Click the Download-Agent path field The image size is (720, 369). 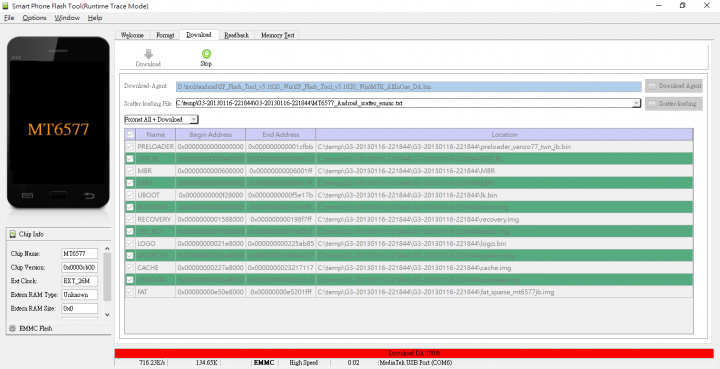tap(409, 86)
